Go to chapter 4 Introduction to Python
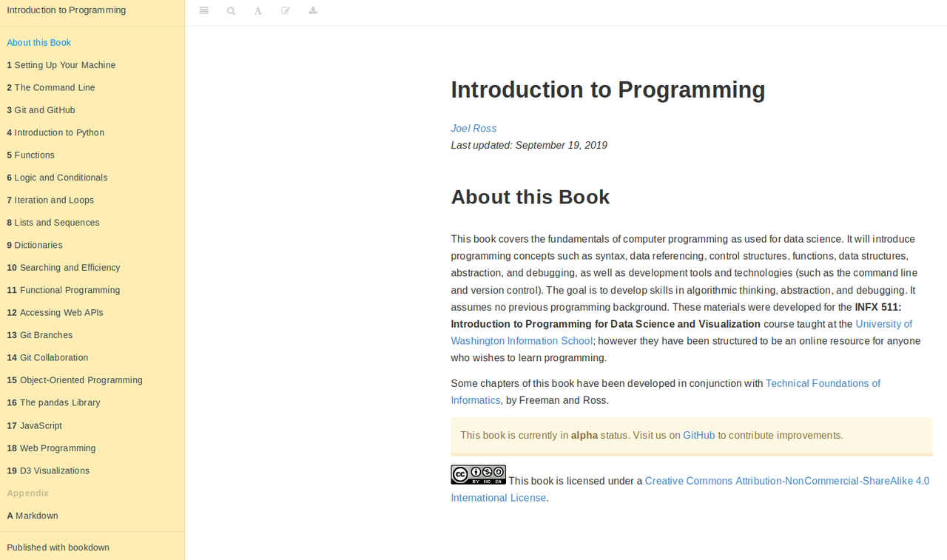This screenshot has height=560, width=947. point(55,132)
